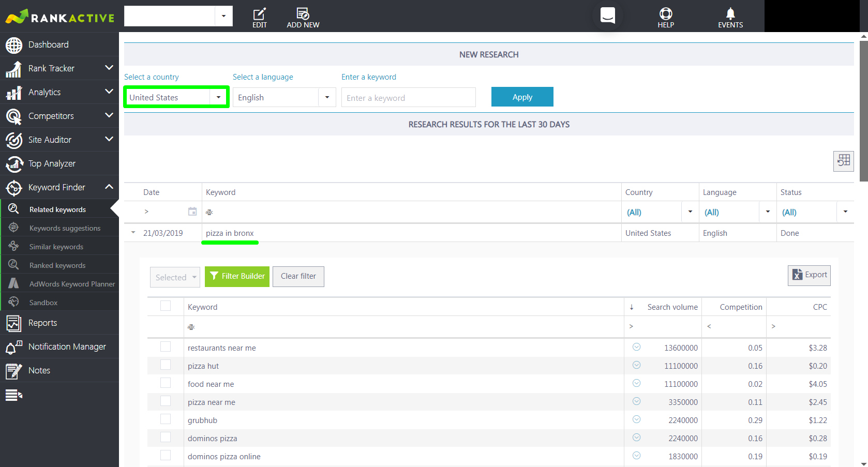Click the Apply button
The height and width of the screenshot is (467, 868).
[x=522, y=97]
